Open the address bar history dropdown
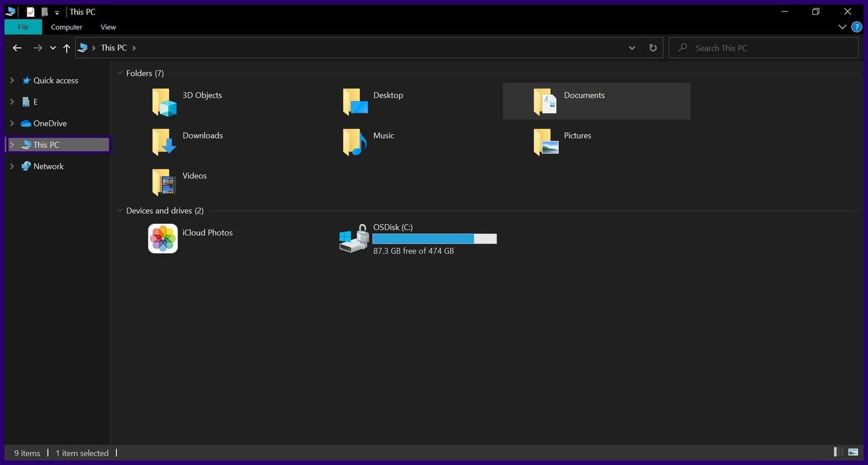 (x=631, y=47)
